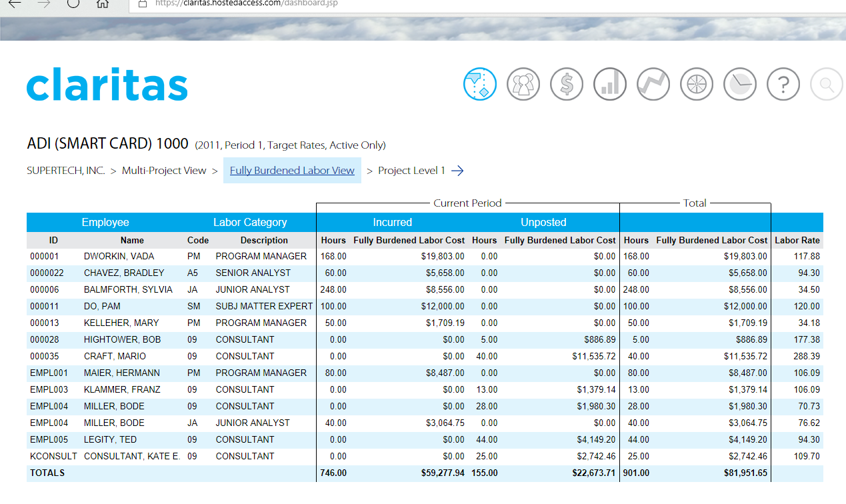The image size is (846, 504).
Task: Click the arrow after Project Level 1
Action: (x=457, y=171)
